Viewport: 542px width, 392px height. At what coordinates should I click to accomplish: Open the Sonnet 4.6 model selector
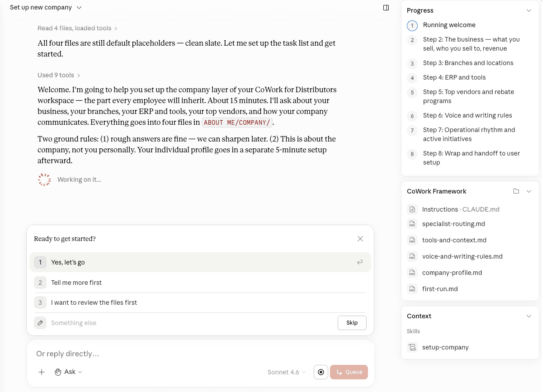pyautogui.click(x=287, y=372)
